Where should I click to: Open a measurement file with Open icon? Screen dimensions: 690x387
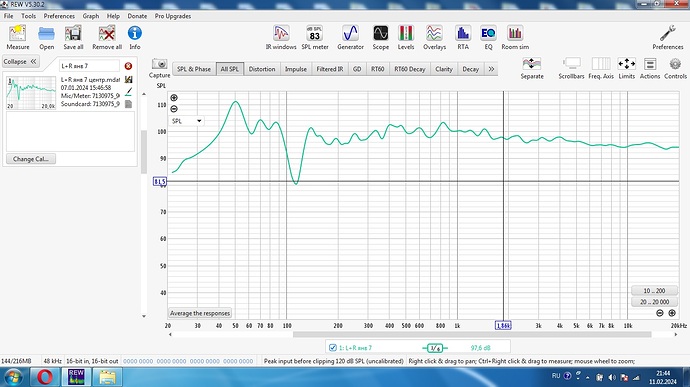coord(46,37)
